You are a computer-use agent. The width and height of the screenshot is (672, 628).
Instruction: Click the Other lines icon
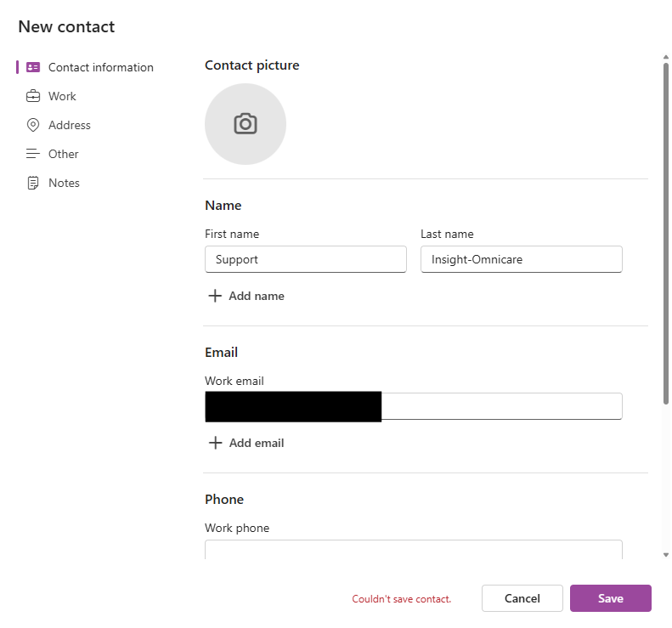coord(33,154)
